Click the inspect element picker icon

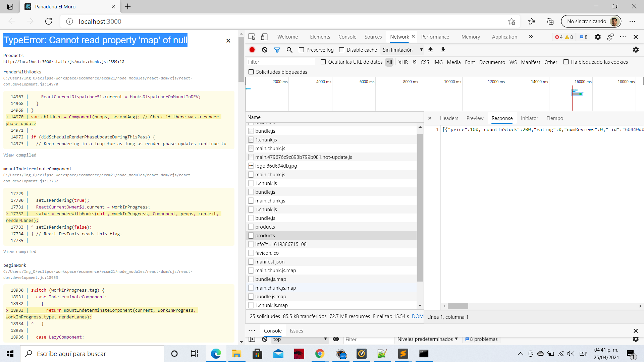pos(252,37)
